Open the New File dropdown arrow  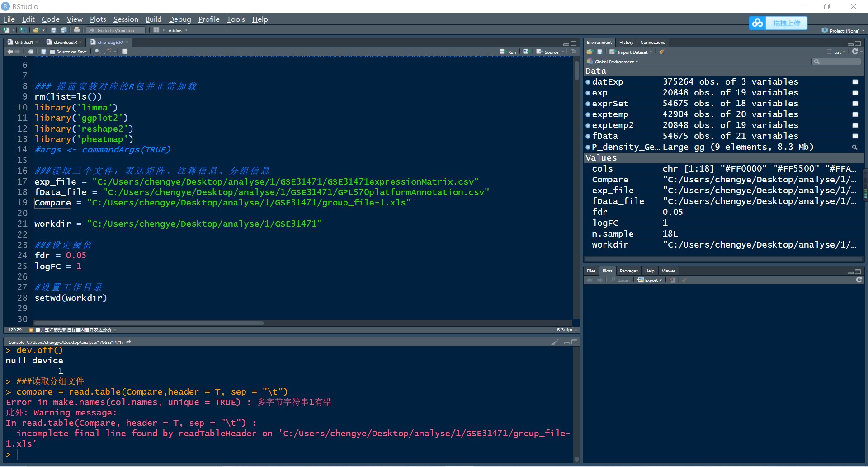point(14,30)
